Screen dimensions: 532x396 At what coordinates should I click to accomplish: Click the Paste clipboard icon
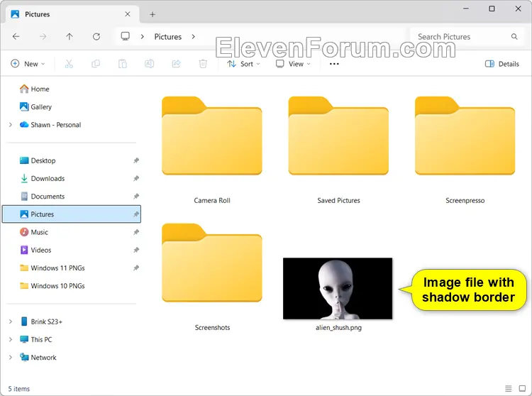[x=123, y=64]
